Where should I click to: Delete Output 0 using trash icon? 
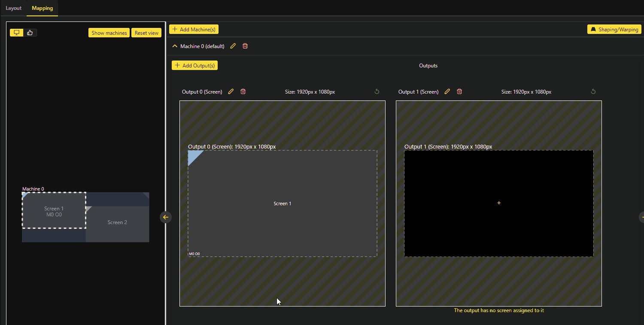(x=243, y=91)
